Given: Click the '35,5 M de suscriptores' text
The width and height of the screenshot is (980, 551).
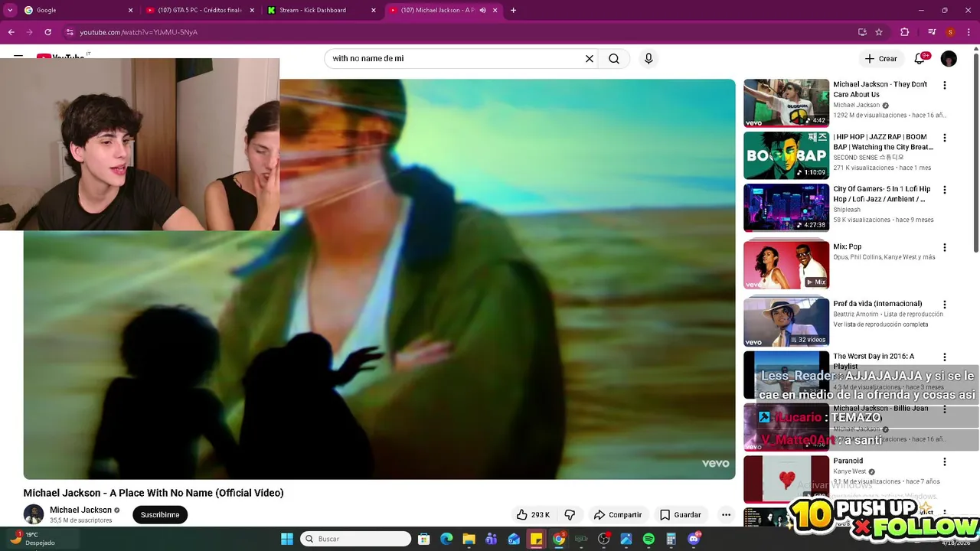Looking at the screenshot, I should pyautogui.click(x=80, y=520).
